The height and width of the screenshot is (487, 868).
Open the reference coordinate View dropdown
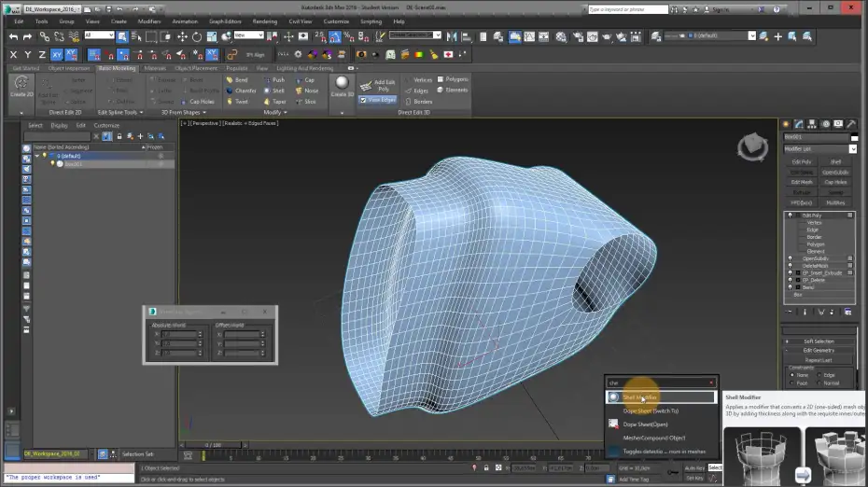click(x=248, y=35)
